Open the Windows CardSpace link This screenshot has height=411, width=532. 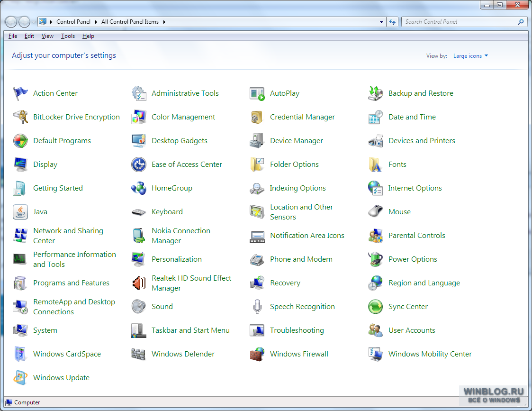pyautogui.click(x=67, y=354)
